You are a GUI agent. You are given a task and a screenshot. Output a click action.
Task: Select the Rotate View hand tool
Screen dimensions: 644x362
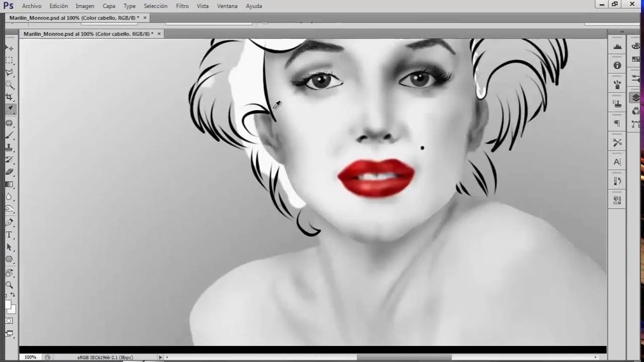9,273
